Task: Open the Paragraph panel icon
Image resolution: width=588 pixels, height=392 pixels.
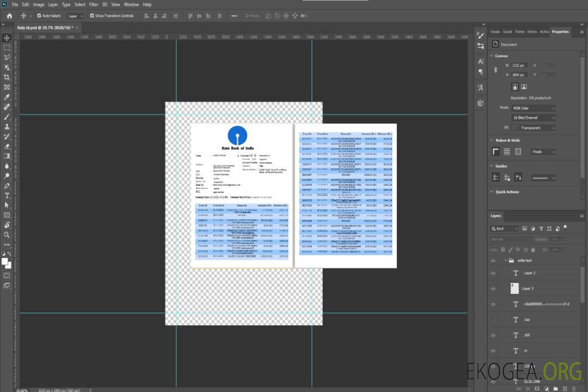Action: click(480, 71)
